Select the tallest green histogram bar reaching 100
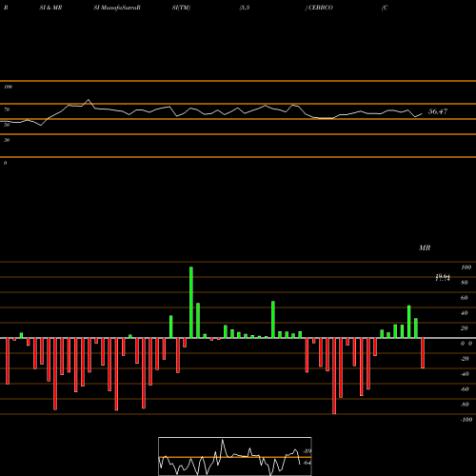Viewport: 476px width, 476px height. click(x=191, y=303)
